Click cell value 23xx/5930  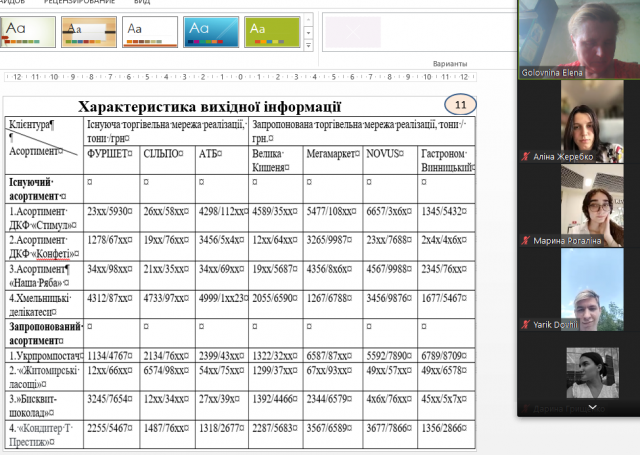[109, 211]
